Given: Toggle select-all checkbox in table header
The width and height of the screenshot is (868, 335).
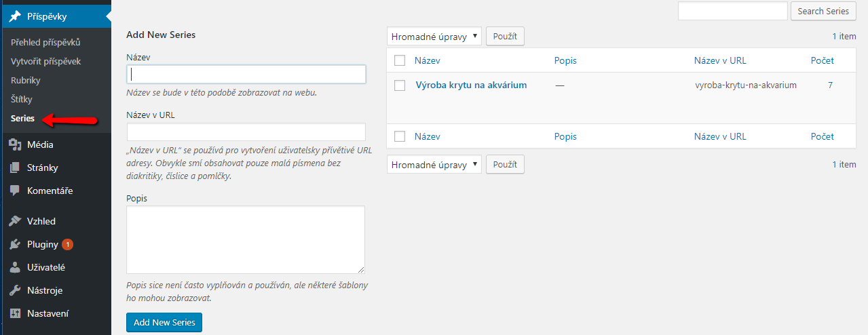Looking at the screenshot, I should pos(400,60).
